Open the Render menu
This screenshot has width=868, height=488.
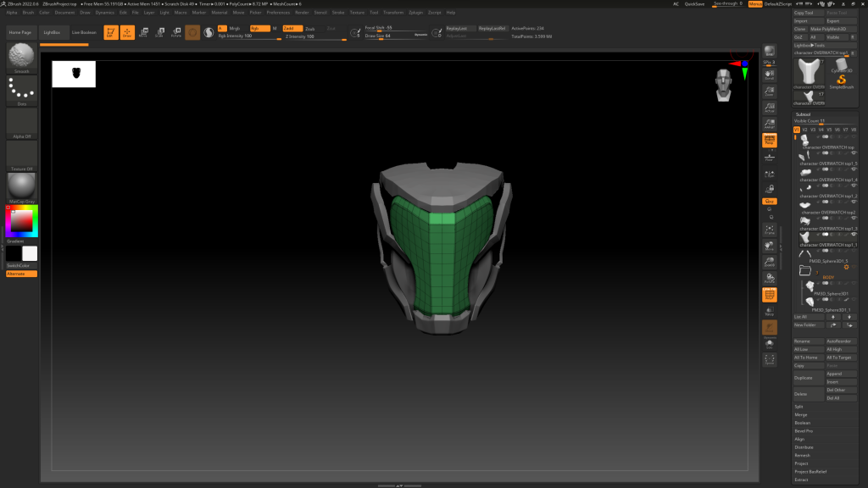pyautogui.click(x=302, y=13)
